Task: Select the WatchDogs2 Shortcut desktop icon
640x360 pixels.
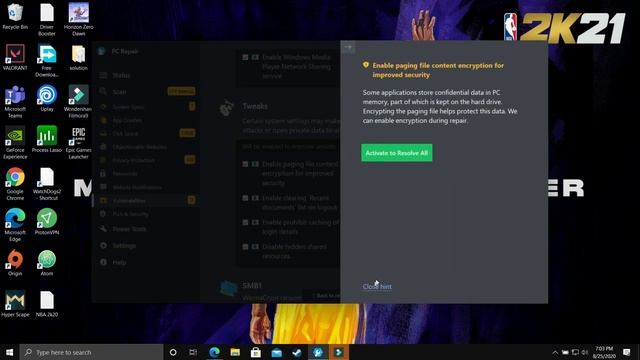Action: click(47, 184)
